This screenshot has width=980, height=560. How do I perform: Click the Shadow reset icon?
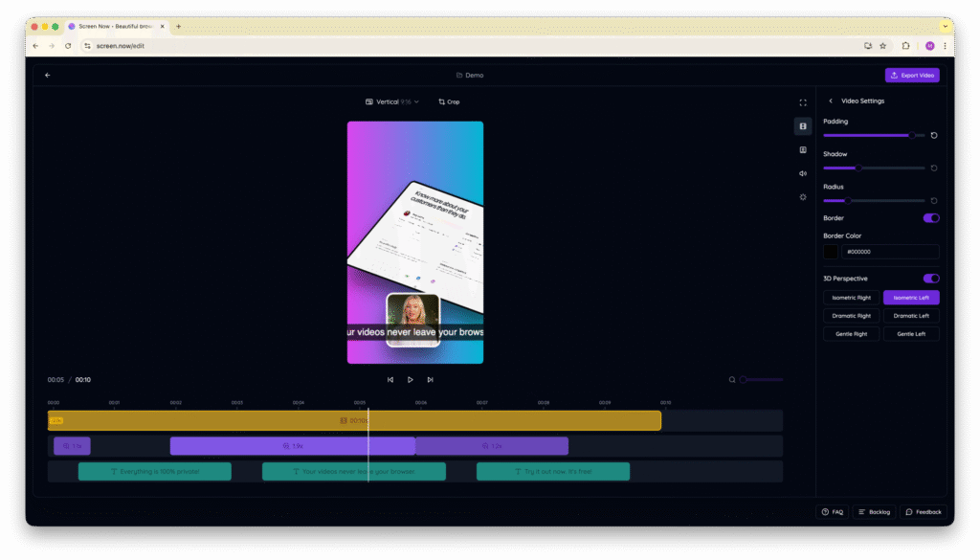[934, 168]
